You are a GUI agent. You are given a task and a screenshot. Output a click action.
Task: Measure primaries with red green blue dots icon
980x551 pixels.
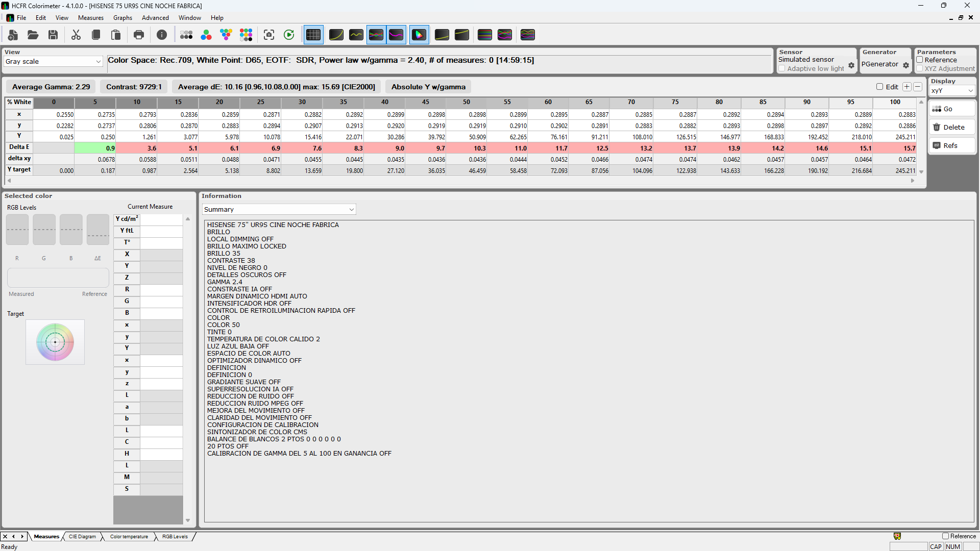pos(206,35)
